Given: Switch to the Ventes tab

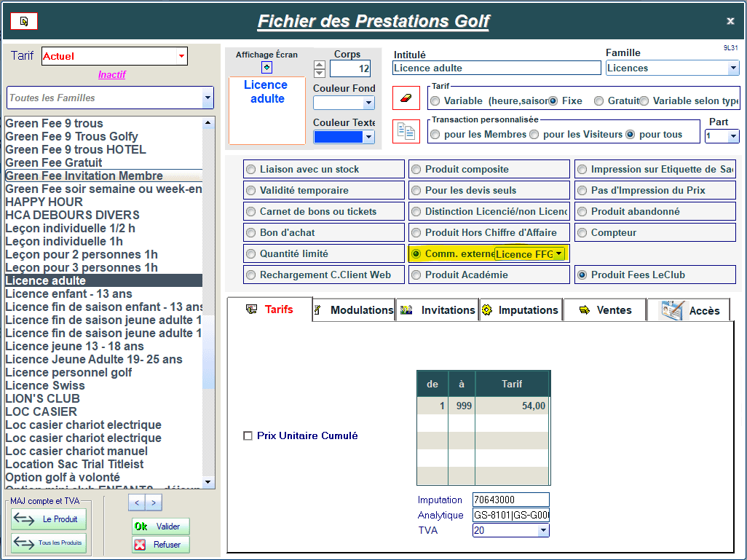Looking at the screenshot, I should click(604, 309).
